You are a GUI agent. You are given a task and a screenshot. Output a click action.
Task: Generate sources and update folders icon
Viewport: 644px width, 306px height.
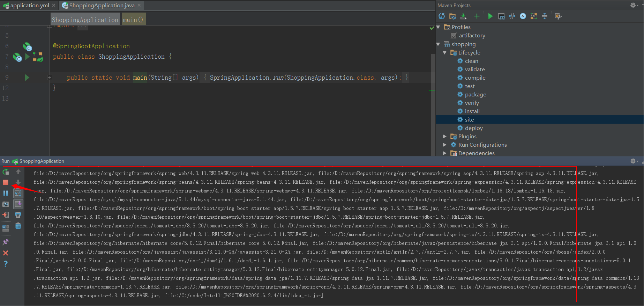(452, 16)
